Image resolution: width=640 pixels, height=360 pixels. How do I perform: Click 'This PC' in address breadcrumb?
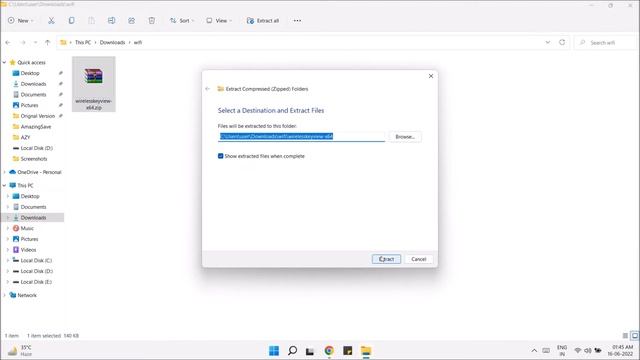(83, 42)
